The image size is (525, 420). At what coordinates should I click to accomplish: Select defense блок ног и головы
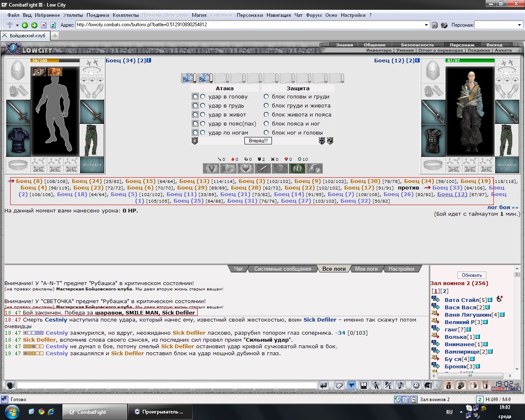click(266, 132)
